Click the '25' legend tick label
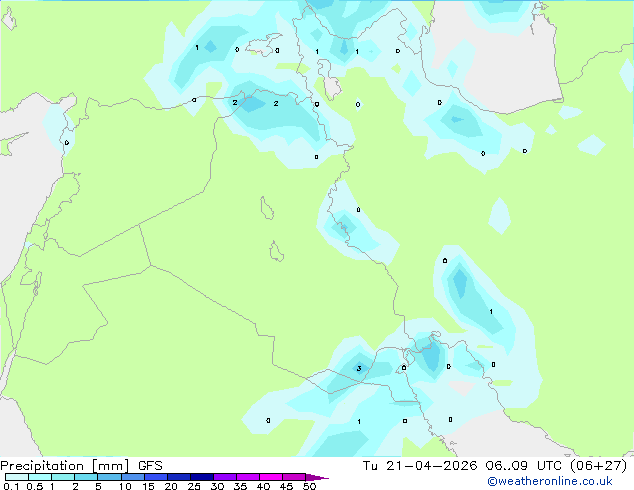Viewport: 634px width, 490px height. click(194, 486)
